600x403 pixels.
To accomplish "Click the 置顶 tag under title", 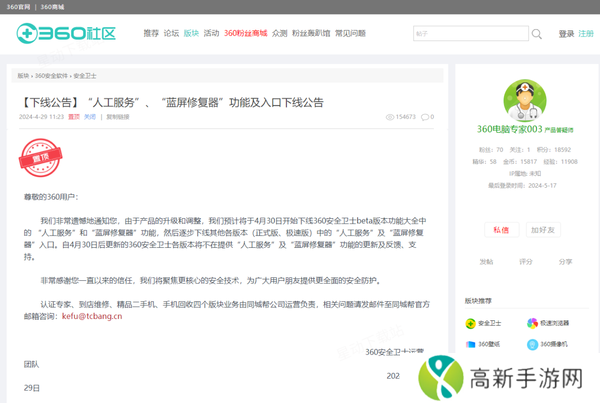I will (74, 117).
